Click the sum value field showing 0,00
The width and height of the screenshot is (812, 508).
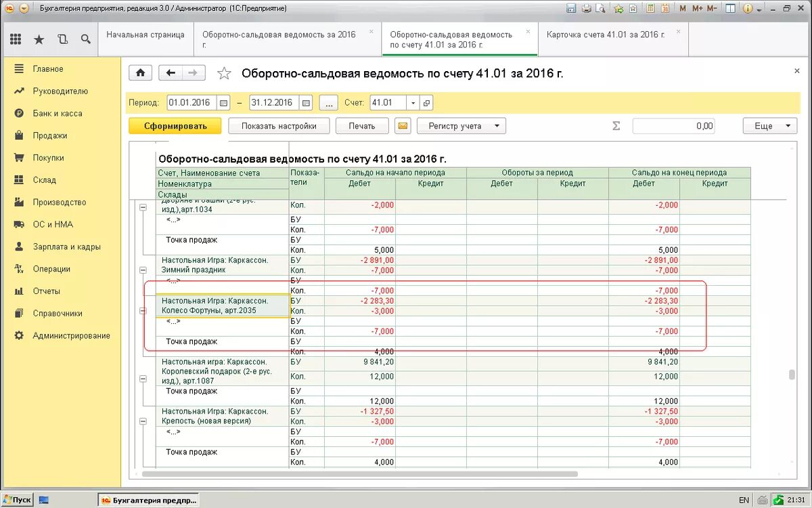[x=673, y=126]
